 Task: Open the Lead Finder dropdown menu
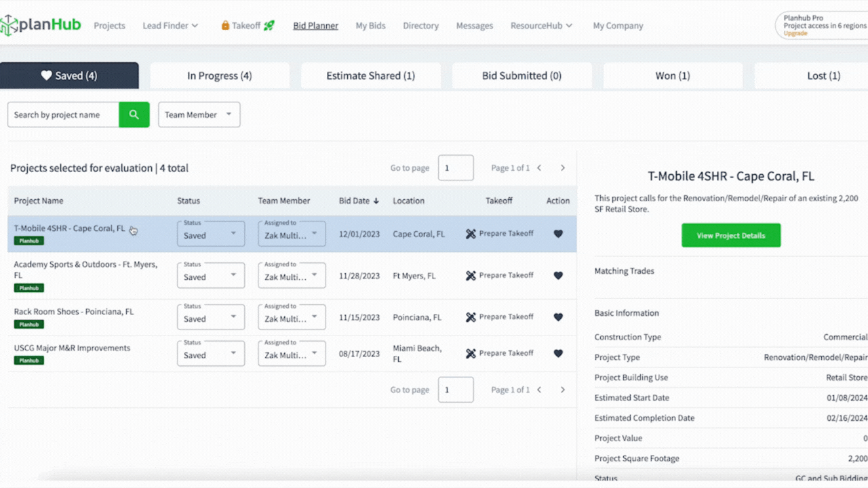coord(170,26)
